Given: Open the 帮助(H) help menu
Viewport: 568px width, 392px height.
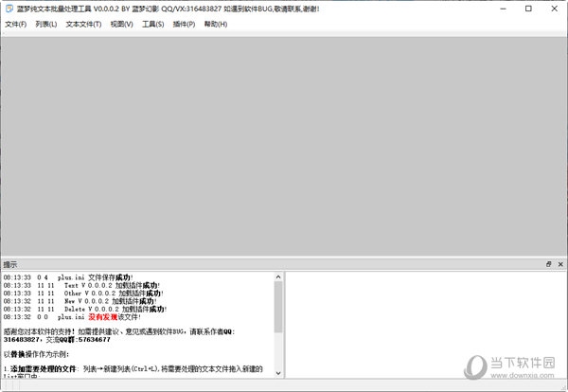Looking at the screenshot, I should [217, 24].
